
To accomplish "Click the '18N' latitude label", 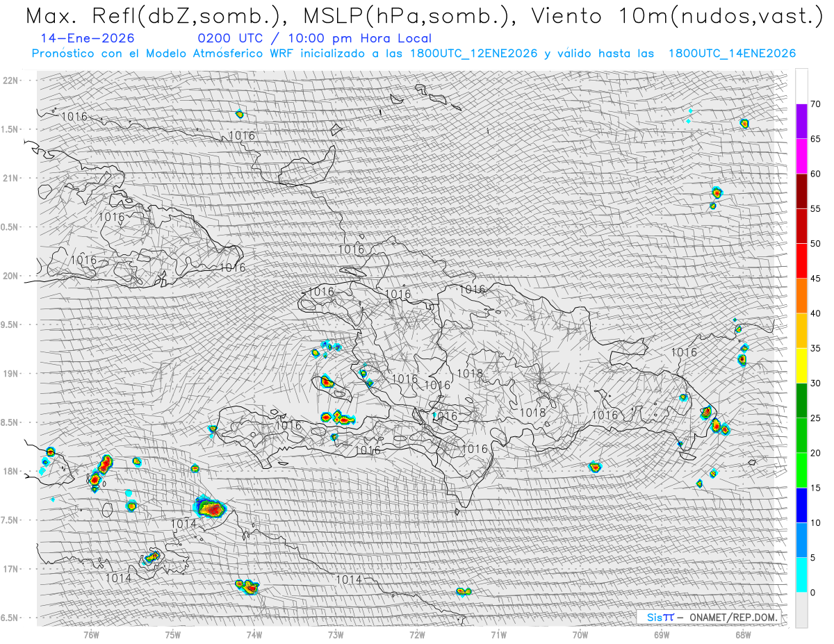I will [x=10, y=471].
